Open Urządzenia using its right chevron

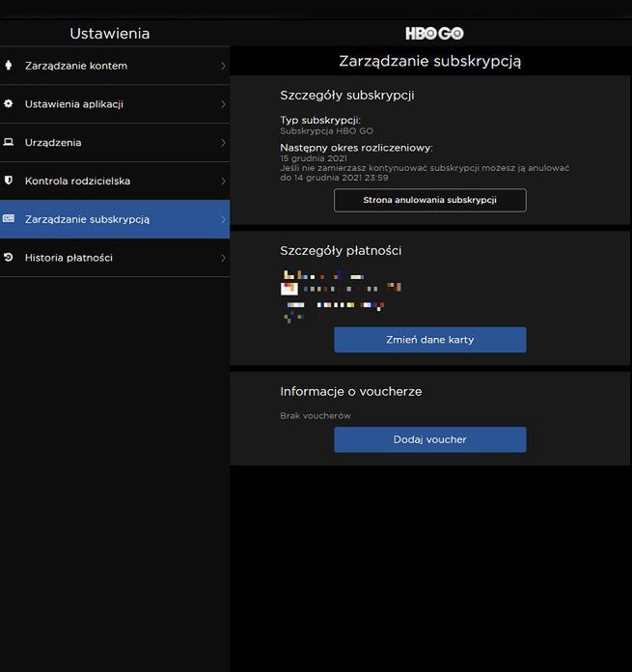223,143
